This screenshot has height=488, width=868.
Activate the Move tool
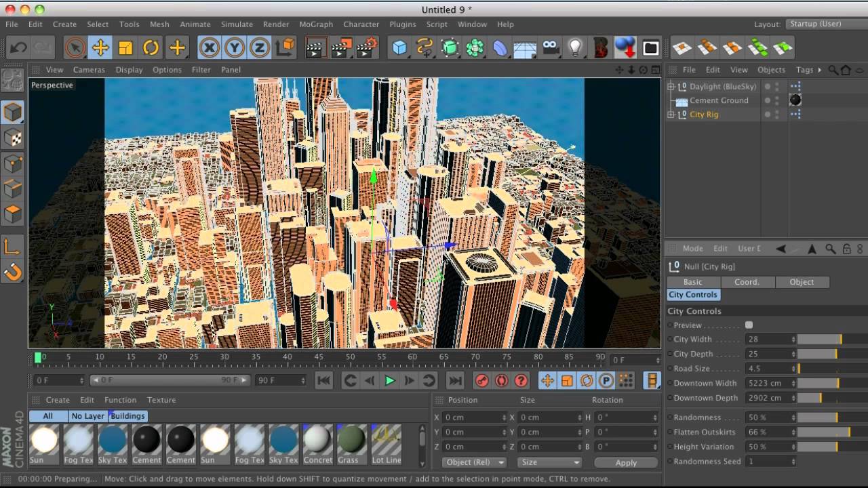pos(100,47)
